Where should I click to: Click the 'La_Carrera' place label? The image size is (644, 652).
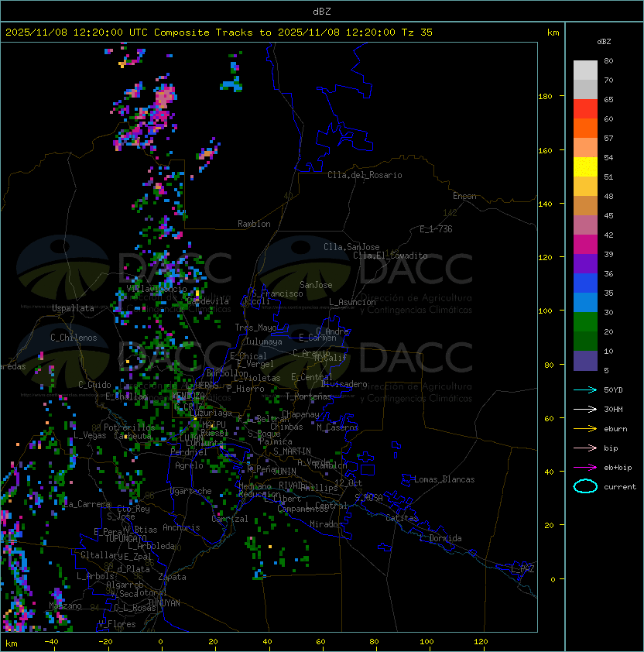87,504
